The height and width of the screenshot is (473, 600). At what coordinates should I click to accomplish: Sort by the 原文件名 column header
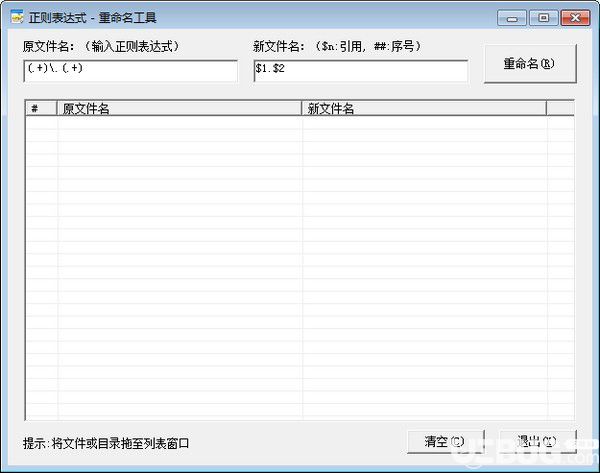(x=179, y=108)
